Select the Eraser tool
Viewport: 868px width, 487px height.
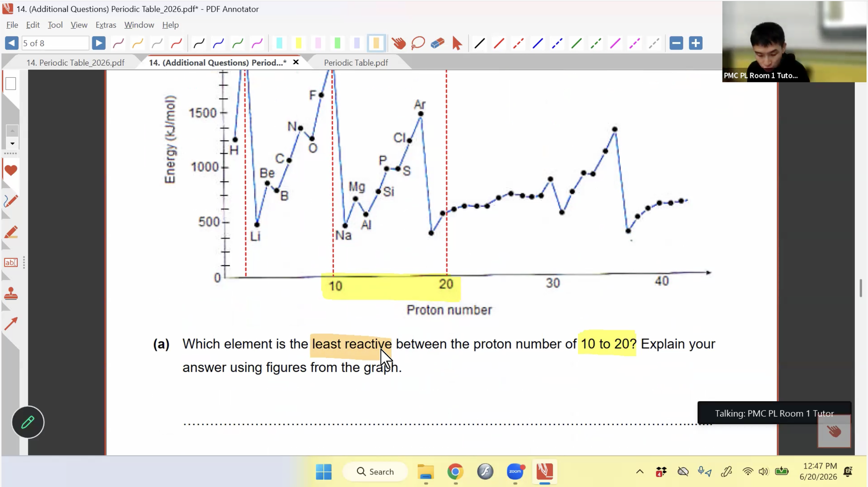[438, 43]
